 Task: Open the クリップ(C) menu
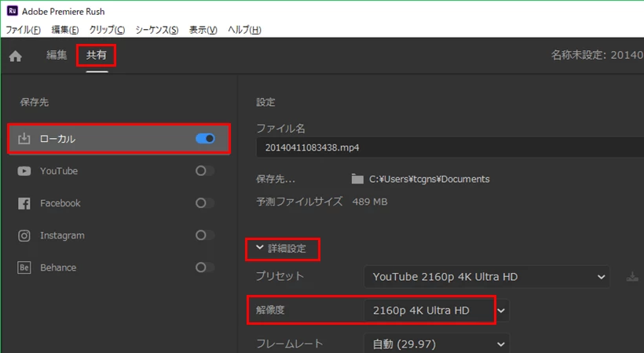107,30
